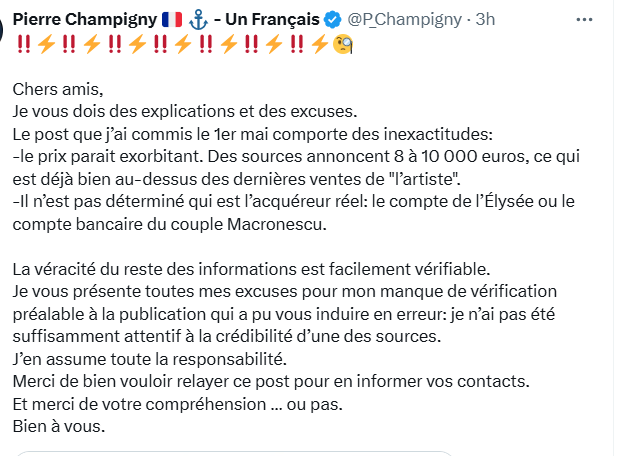Viewport: 622px width, 456px height.
Task: Click the "Bien à vous." closing line
Action: (58, 425)
